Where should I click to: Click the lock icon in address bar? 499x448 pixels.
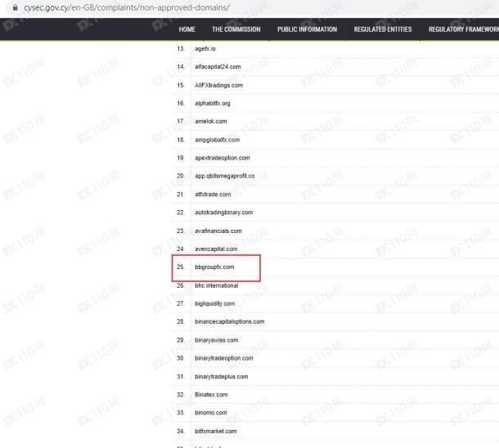pyautogui.click(x=15, y=7)
